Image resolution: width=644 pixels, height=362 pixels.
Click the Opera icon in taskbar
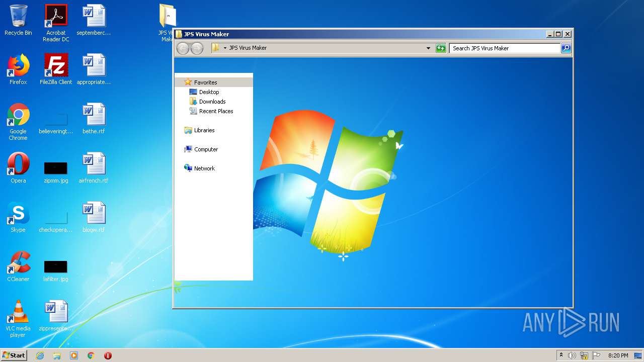[x=108, y=355]
